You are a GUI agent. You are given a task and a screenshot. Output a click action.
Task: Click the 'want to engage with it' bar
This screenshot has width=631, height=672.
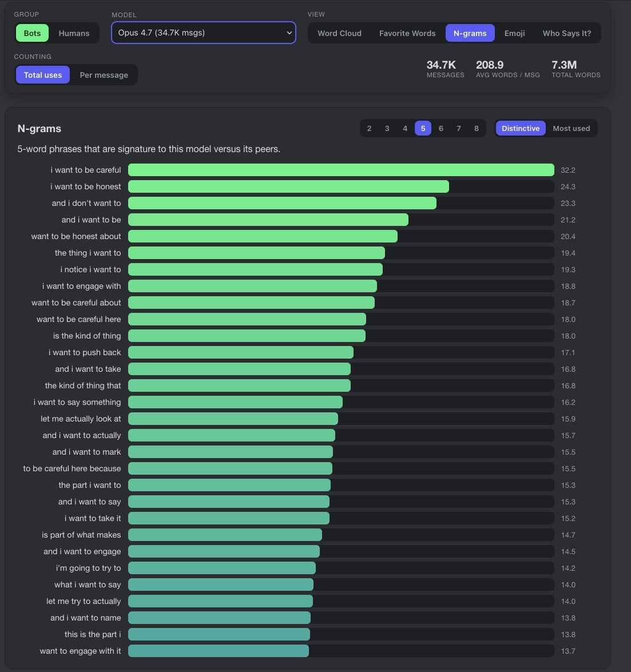click(x=218, y=651)
